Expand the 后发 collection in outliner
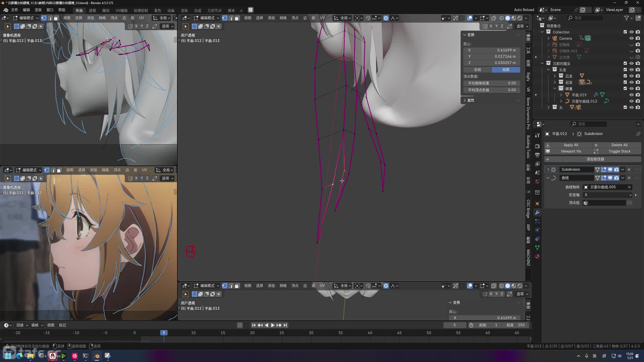 555,76
